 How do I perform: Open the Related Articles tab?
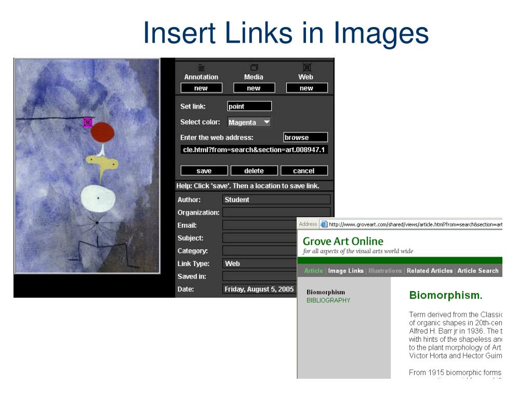tap(430, 271)
